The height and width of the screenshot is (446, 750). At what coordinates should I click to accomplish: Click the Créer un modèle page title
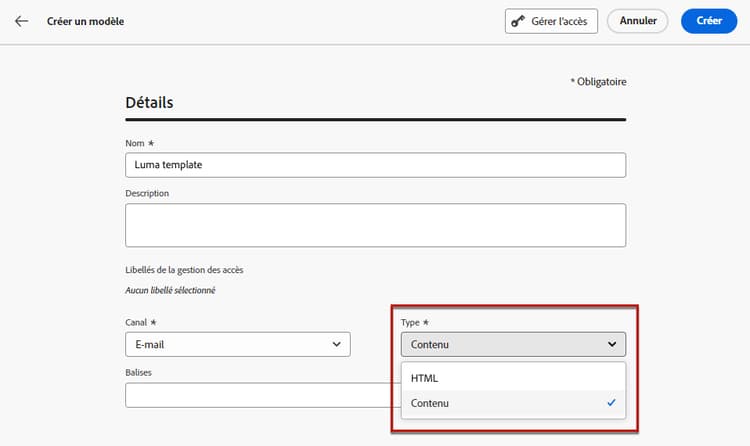(x=86, y=21)
